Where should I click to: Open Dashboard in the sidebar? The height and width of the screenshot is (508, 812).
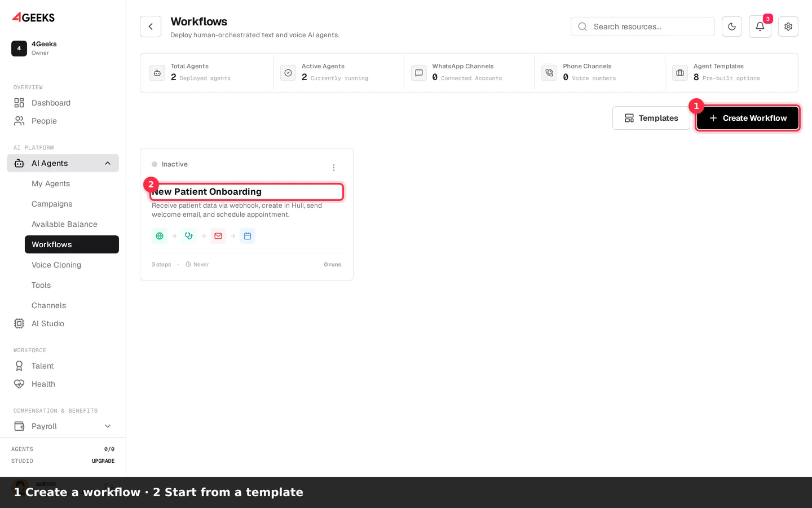[63, 103]
